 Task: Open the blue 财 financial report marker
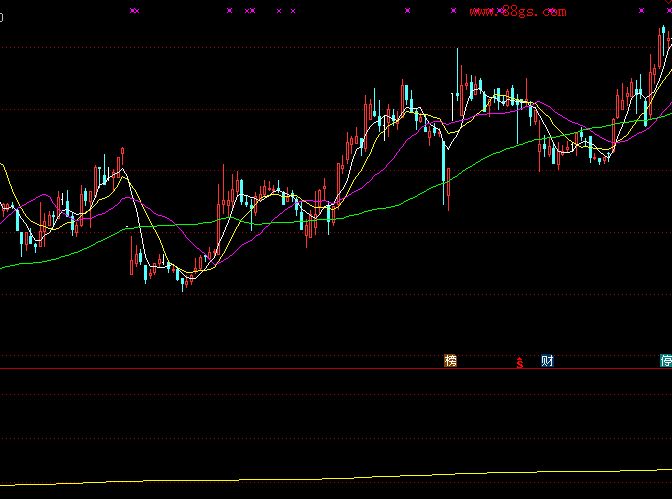pyautogui.click(x=547, y=361)
